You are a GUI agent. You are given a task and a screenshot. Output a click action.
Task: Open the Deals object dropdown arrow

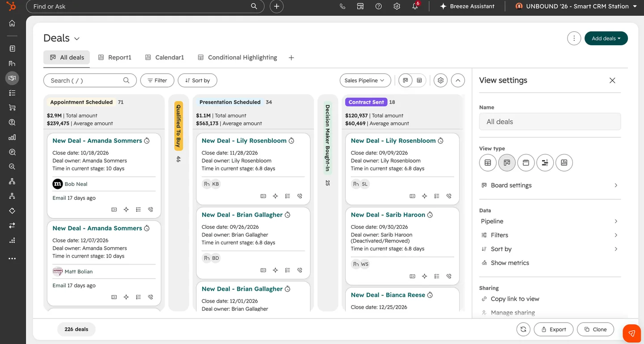pos(77,39)
